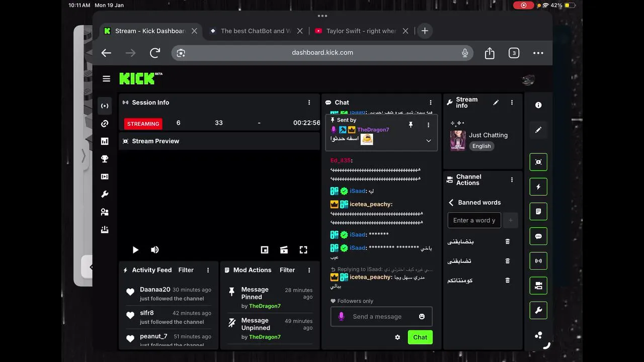Enter fullscreen on stream preview
The height and width of the screenshot is (362, 644).
[303, 250]
